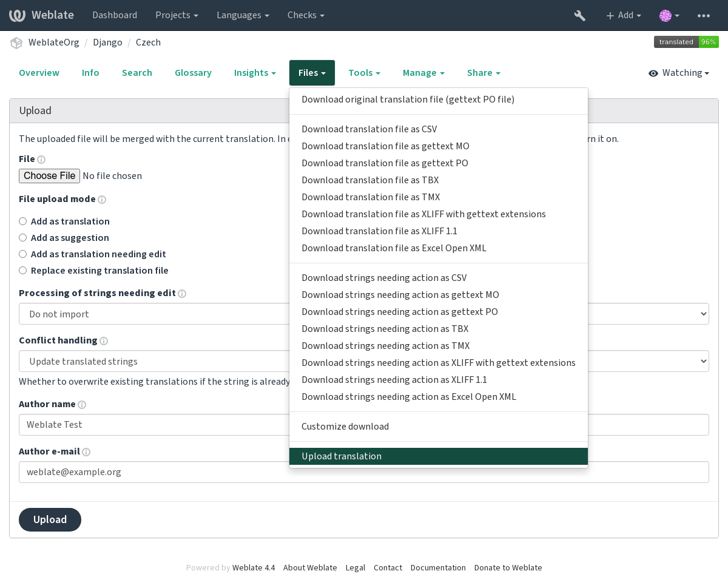This screenshot has height=588, width=728.
Task: Click help icon beside File upload mode
Action: 102,200
